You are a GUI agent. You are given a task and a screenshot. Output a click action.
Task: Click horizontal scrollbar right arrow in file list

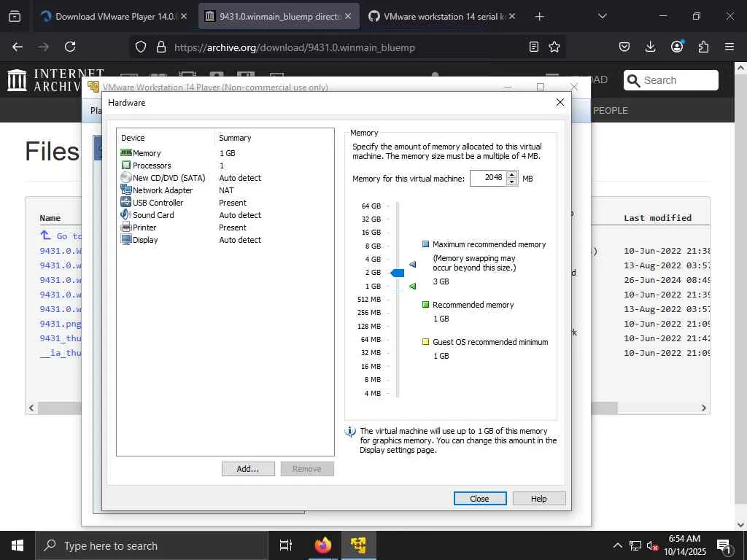[x=704, y=408]
